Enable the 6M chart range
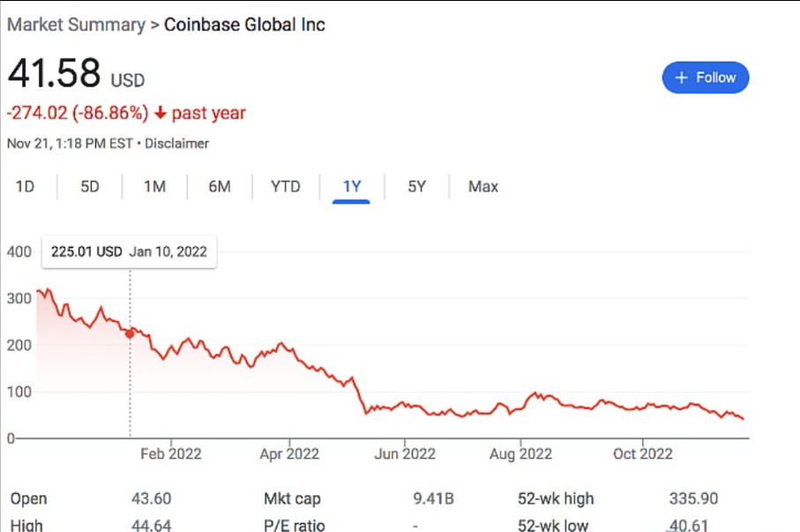Screen dimensions: 800x532 pyautogui.click(x=219, y=186)
